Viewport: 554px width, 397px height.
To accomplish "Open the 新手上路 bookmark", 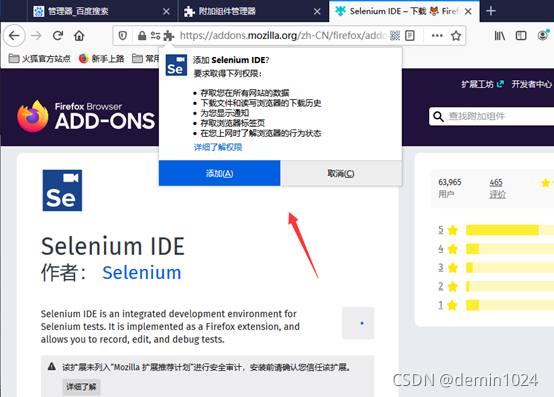I will [101, 59].
